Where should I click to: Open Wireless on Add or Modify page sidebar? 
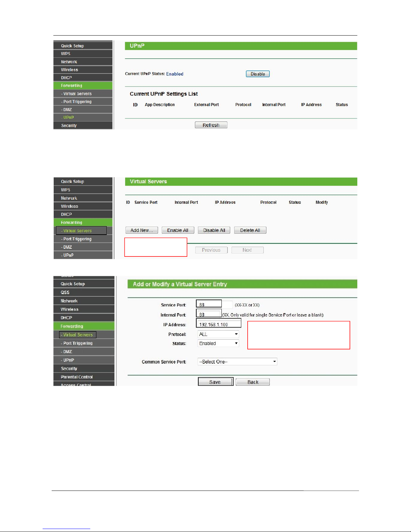point(84,309)
